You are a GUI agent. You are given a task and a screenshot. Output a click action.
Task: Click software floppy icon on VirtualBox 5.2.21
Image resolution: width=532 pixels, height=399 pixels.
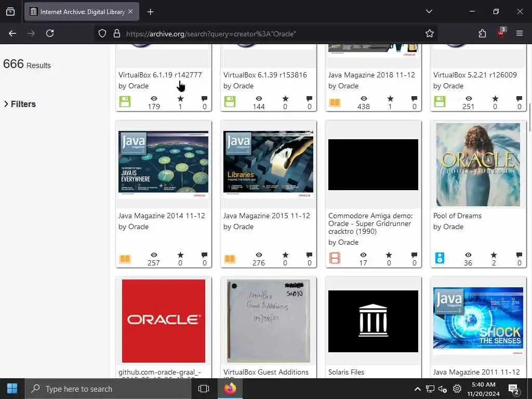pyautogui.click(x=440, y=101)
